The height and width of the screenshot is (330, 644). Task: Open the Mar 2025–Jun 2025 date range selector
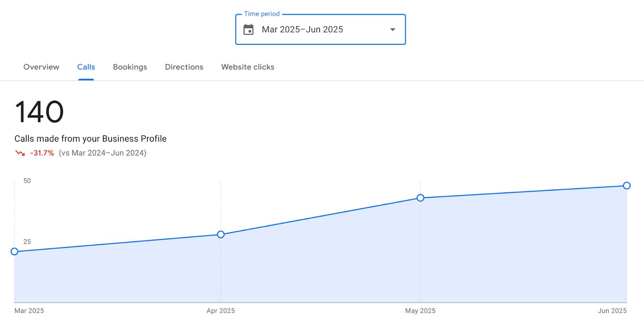click(x=302, y=30)
